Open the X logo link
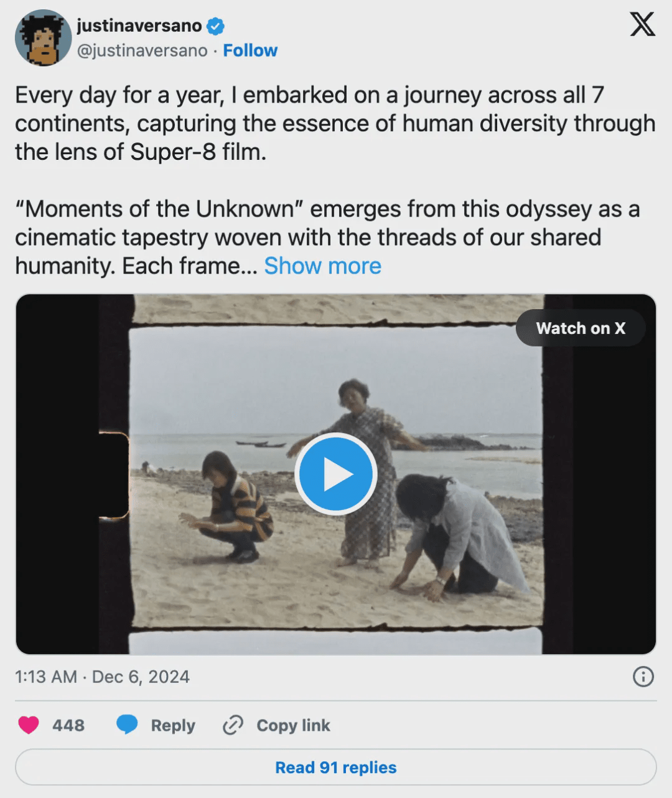Viewport: 672px width, 798px height. [x=642, y=25]
